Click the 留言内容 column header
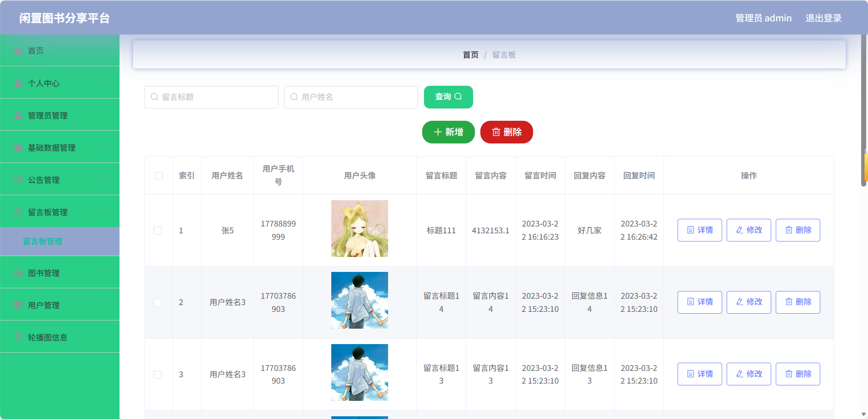Image resolution: width=868 pixels, height=419 pixels. pyautogui.click(x=491, y=176)
